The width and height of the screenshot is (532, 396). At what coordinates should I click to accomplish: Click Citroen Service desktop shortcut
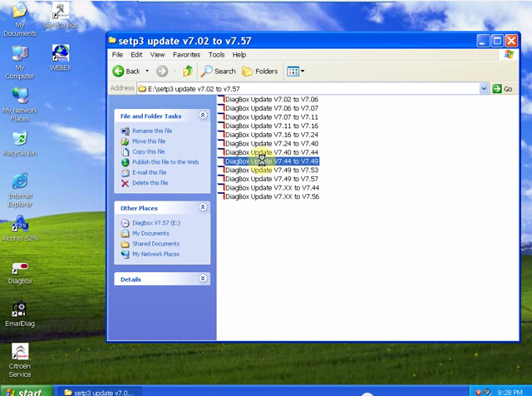click(x=20, y=361)
